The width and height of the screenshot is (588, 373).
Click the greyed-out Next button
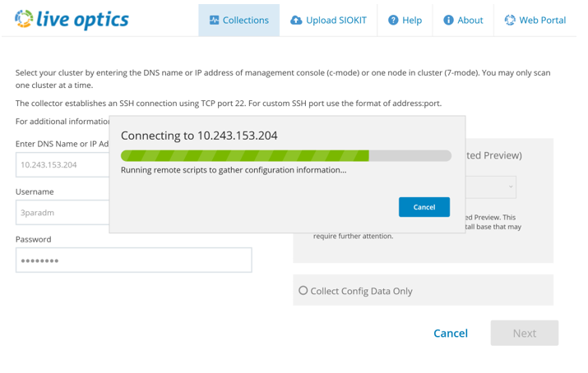(524, 333)
